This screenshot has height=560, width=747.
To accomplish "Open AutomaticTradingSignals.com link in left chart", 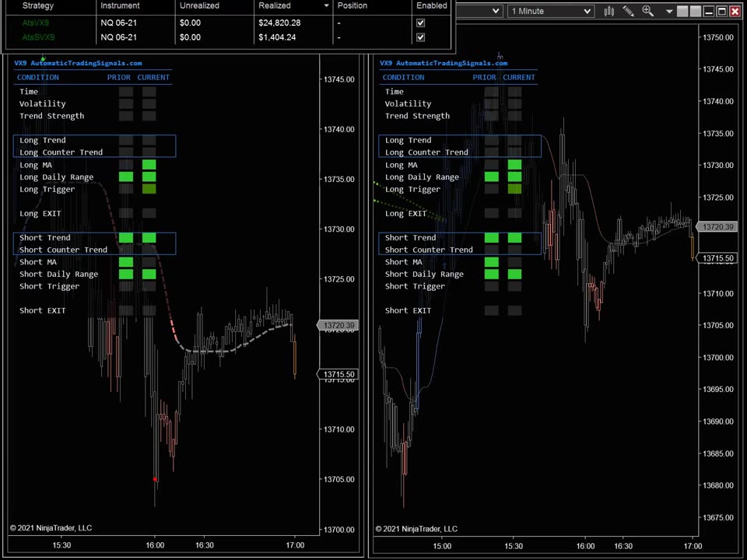I will pos(86,63).
